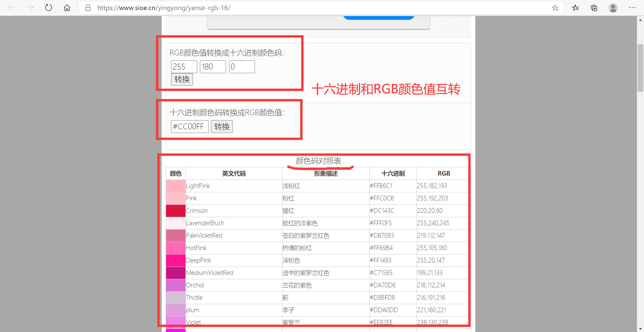Click the green value input showing 180

point(213,67)
